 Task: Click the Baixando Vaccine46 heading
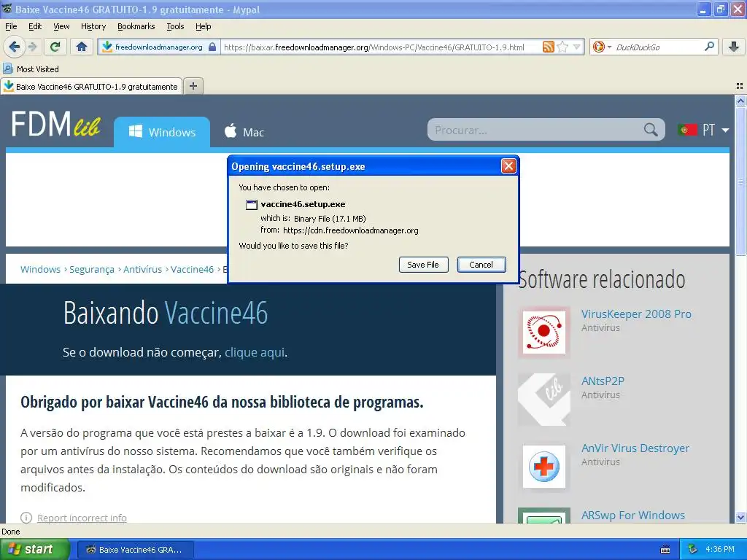(166, 313)
